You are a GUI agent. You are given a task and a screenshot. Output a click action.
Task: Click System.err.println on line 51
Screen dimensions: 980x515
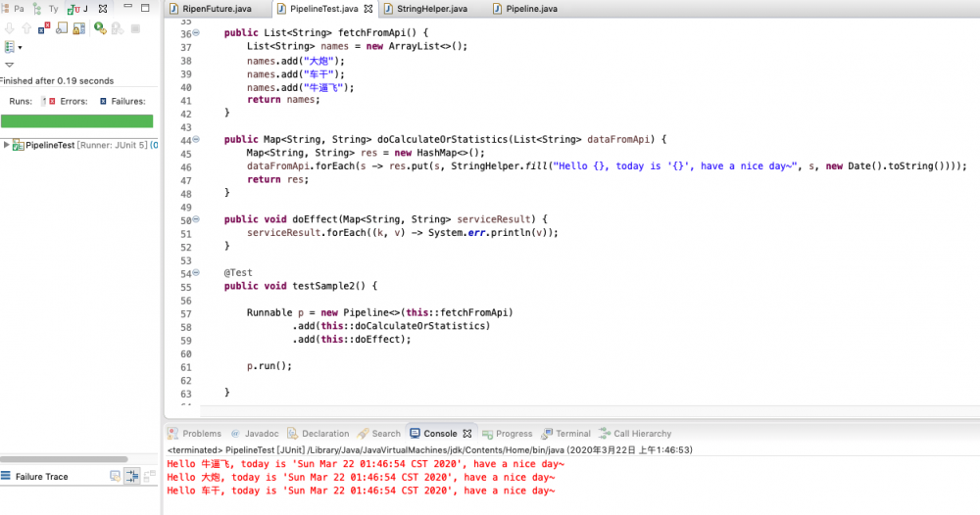coord(493,233)
